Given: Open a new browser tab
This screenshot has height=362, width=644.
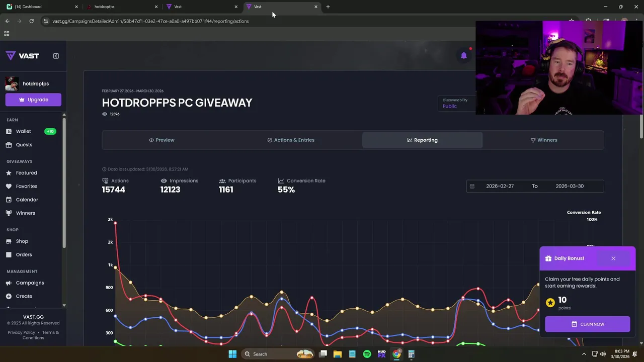Looking at the screenshot, I should click(328, 7).
